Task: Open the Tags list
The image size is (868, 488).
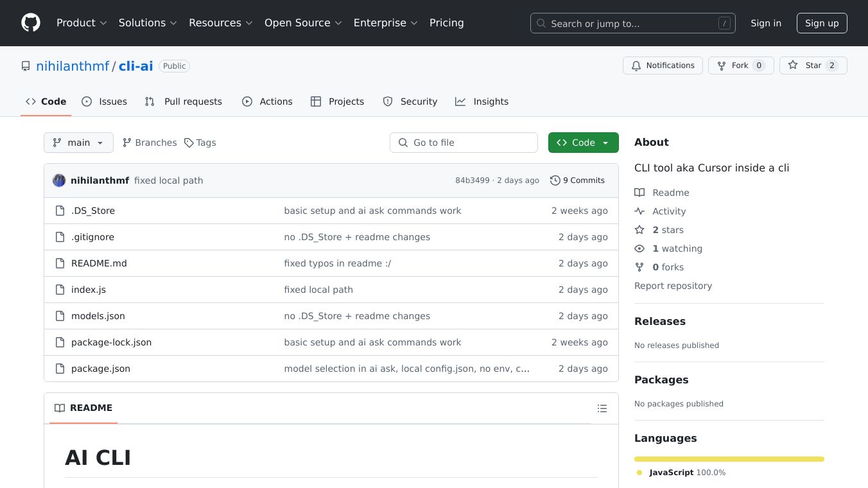Action: (200, 143)
